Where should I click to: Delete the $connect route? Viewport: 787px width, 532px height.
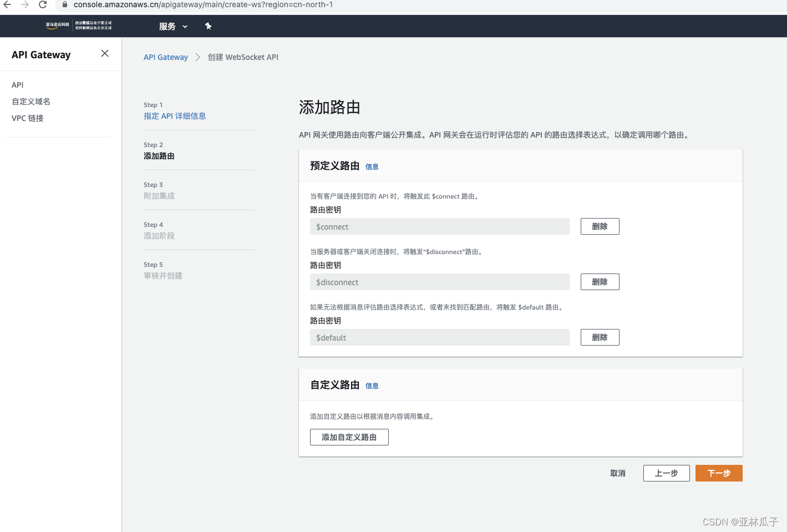[x=600, y=226]
